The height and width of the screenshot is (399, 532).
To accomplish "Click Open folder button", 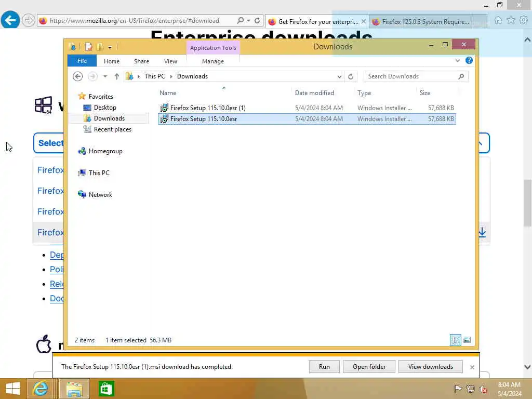I will click(369, 367).
